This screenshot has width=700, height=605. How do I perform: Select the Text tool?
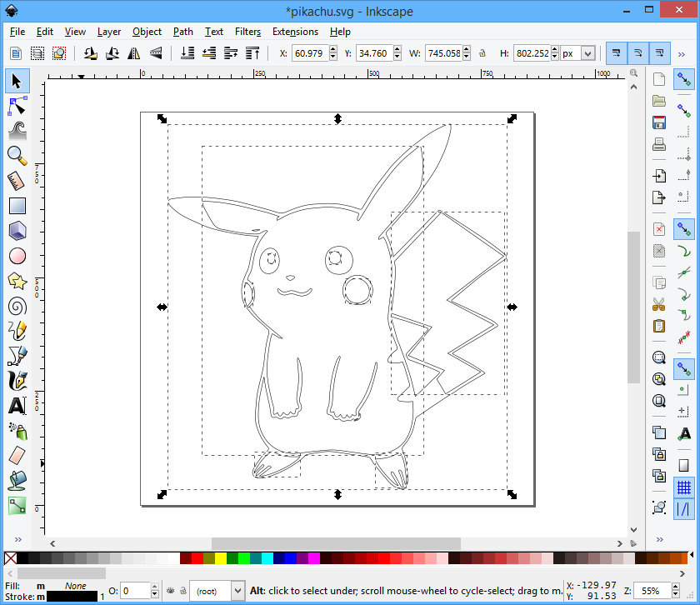coord(17,406)
